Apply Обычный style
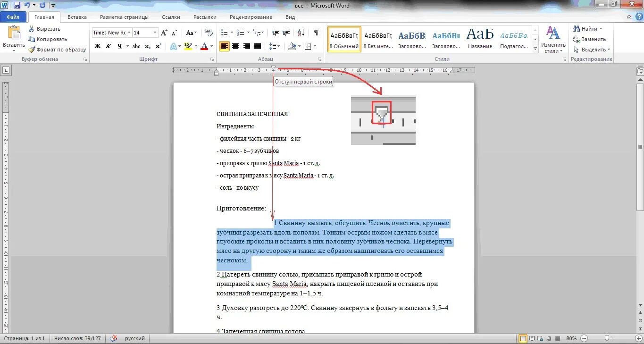Viewport: 644px width, 344px height. coord(344,39)
